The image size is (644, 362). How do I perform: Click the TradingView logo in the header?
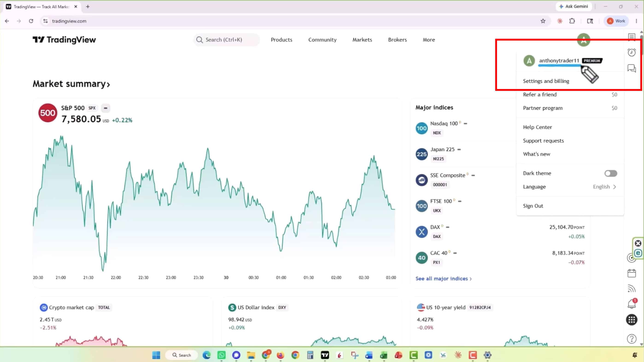click(64, 40)
